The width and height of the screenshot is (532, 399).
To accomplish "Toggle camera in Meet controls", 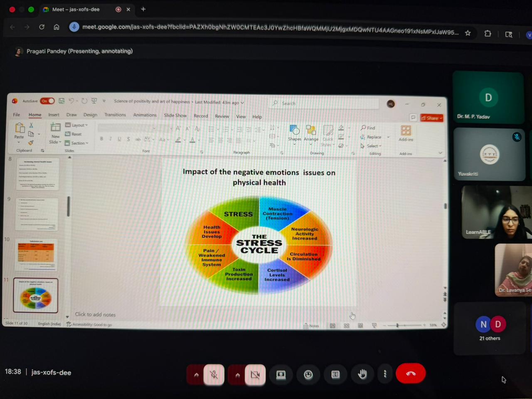I will (x=255, y=375).
